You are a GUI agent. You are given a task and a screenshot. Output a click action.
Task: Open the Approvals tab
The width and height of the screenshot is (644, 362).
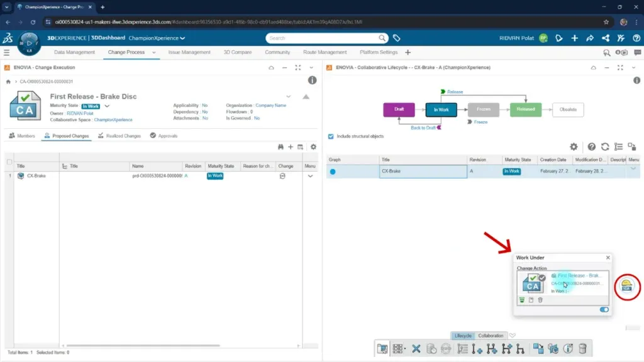tap(164, 136)
